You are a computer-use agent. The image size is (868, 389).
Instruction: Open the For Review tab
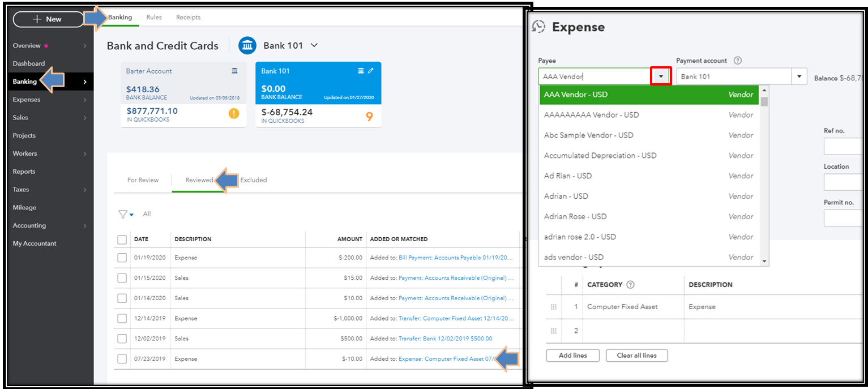(x=143, y=180)
